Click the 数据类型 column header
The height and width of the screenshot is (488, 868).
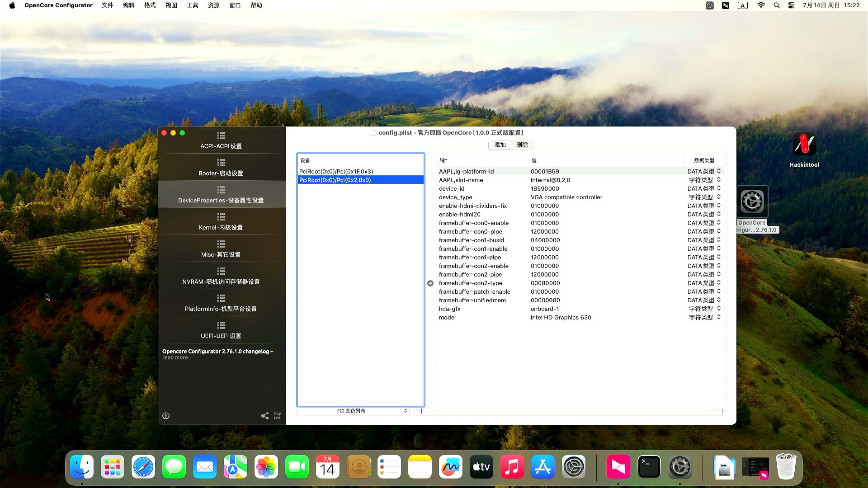click(704, 160)
